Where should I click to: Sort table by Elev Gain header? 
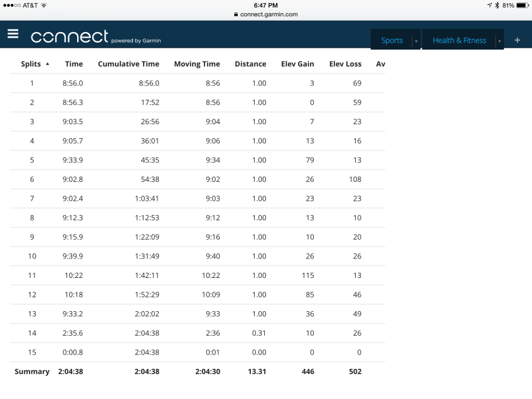297,64
